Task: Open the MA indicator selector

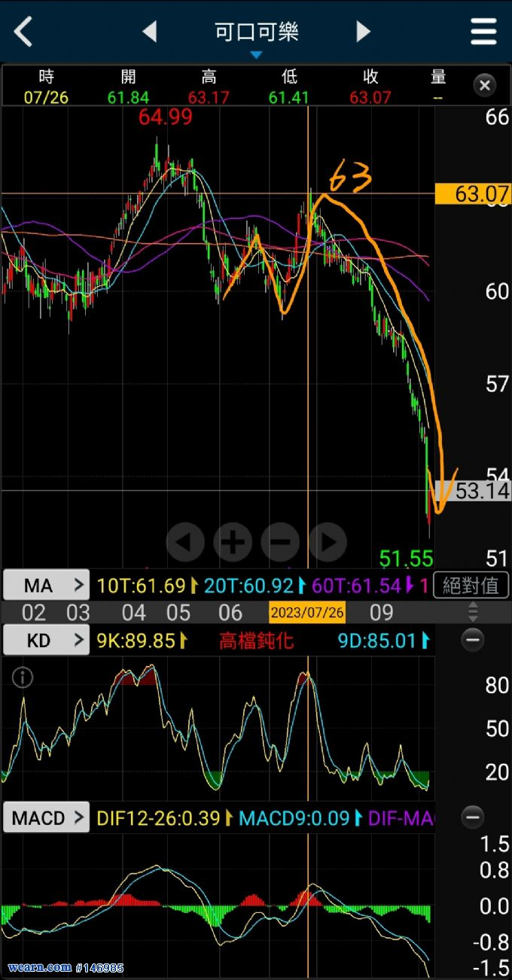Action: tap(47, 586)
